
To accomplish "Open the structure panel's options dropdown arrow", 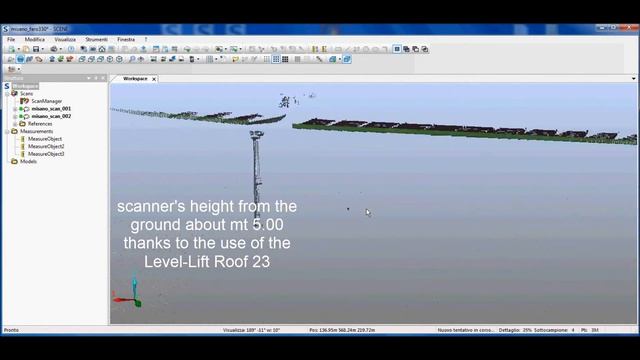I will [x=89, y=78].
